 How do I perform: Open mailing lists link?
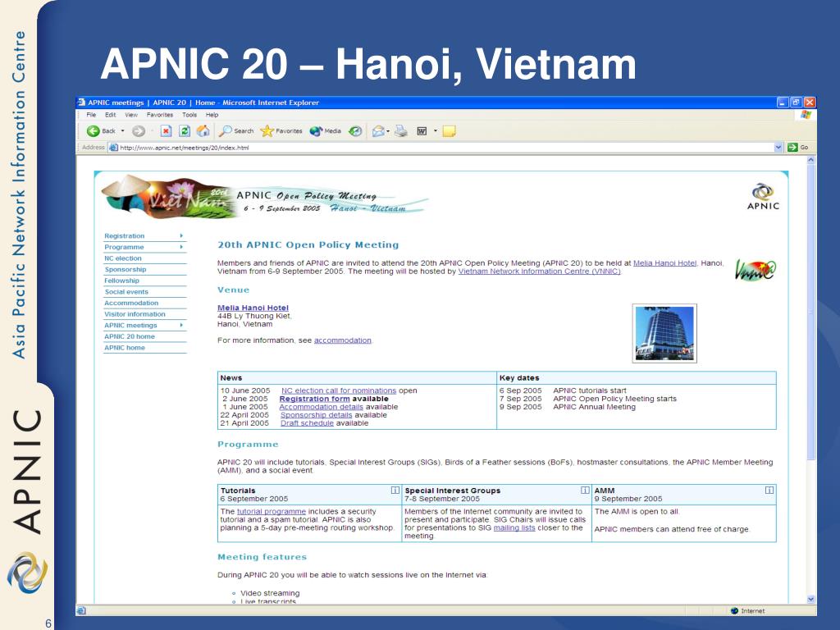514,527
